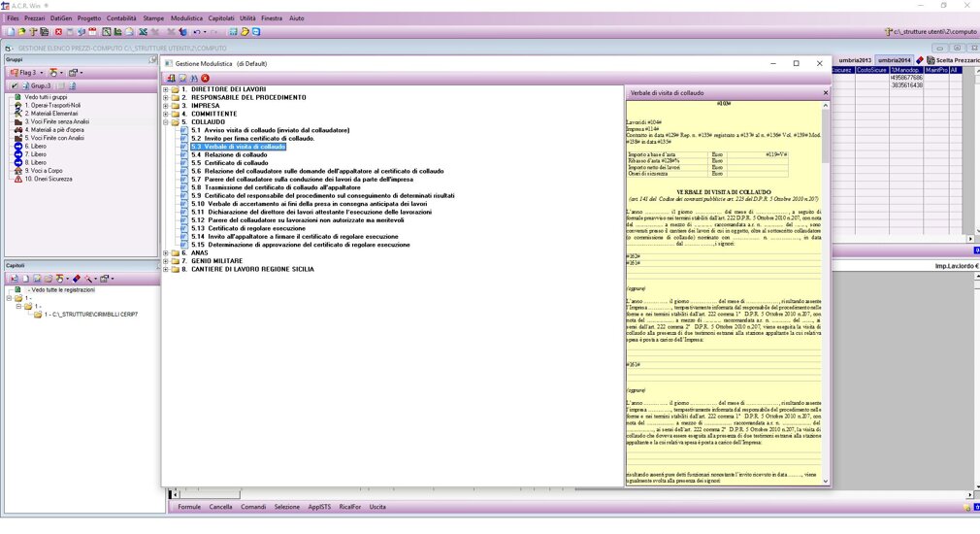This screenshot has height=534, width=980.
Task: Open the Flag 3 dropdown in Gruppi panel
Action: click(x=41, y=73)
